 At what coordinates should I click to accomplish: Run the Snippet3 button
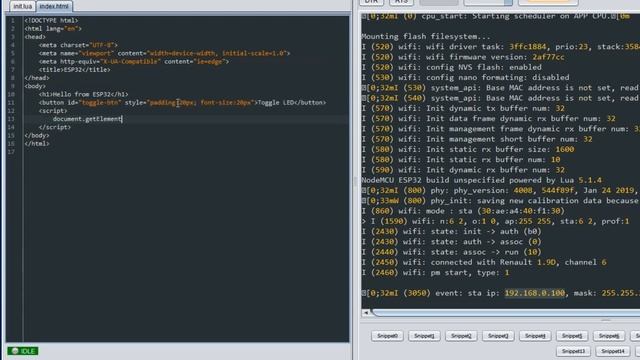[x=498, y=336]
